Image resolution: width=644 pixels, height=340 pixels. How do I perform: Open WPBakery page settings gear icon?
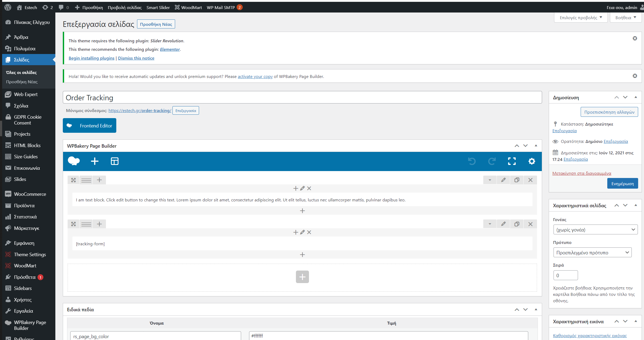tap(531, 161)
